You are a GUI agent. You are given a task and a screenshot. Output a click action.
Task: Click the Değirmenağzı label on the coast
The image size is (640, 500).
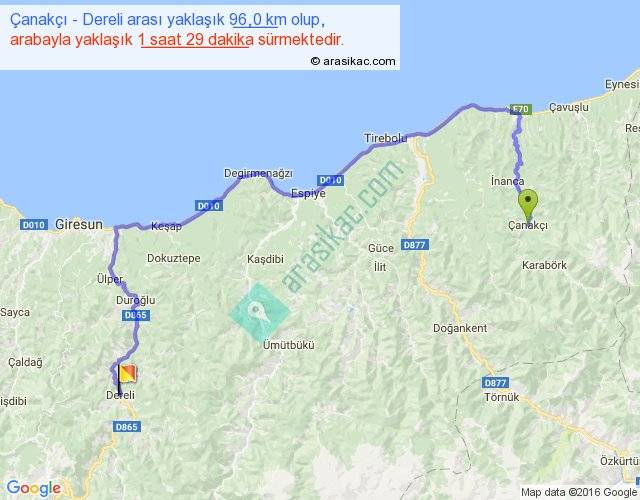pos(258,173)
